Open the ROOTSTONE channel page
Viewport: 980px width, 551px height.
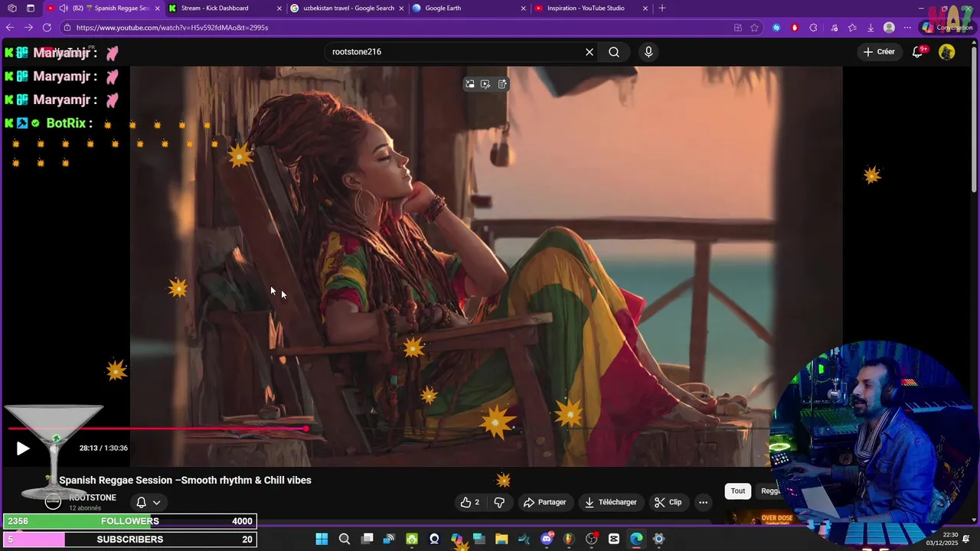click(93, 497)
